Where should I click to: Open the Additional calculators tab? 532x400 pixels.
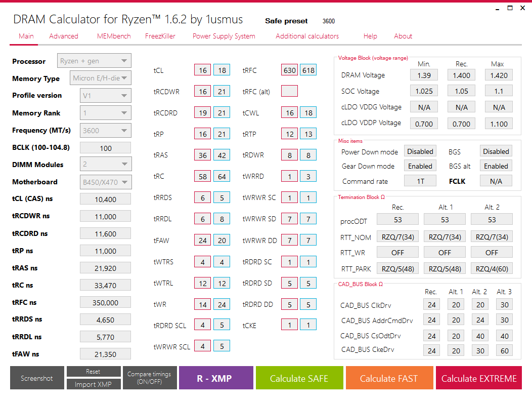[307, 36]
